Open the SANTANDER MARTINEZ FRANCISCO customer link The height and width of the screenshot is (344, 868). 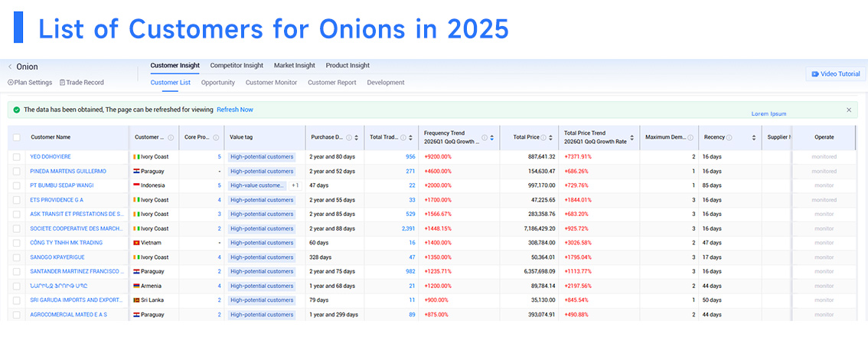coord(77,271)
